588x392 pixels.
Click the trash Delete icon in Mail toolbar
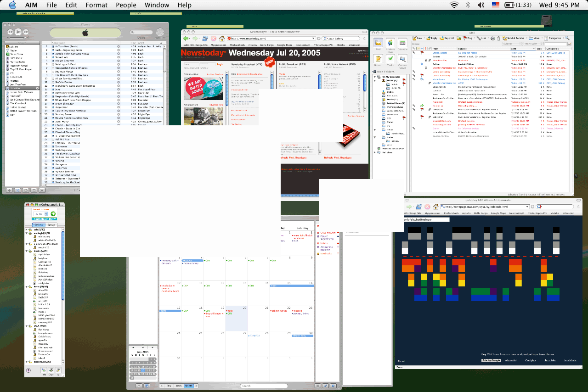(x=498, y=38)
